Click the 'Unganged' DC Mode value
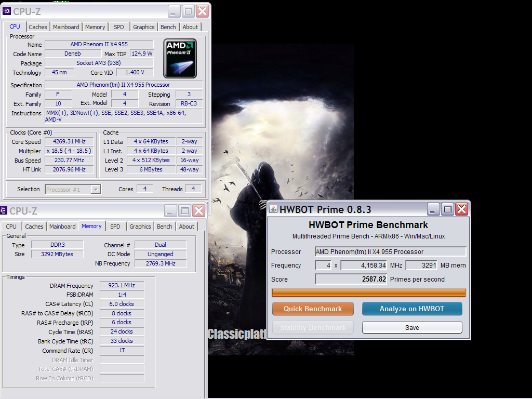The width and height of the screenshot is (532, 399). 161,254
